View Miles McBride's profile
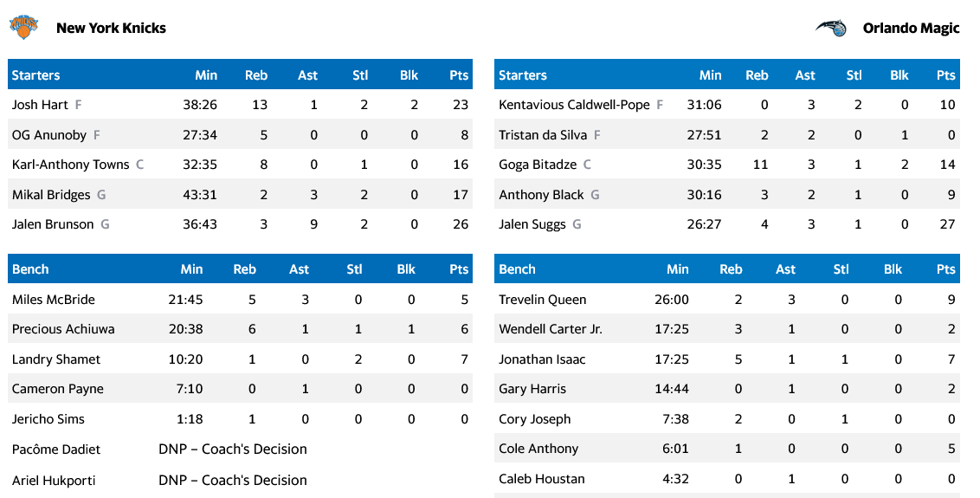The height and width of the screenshot is (498, 980). [54, 300]
